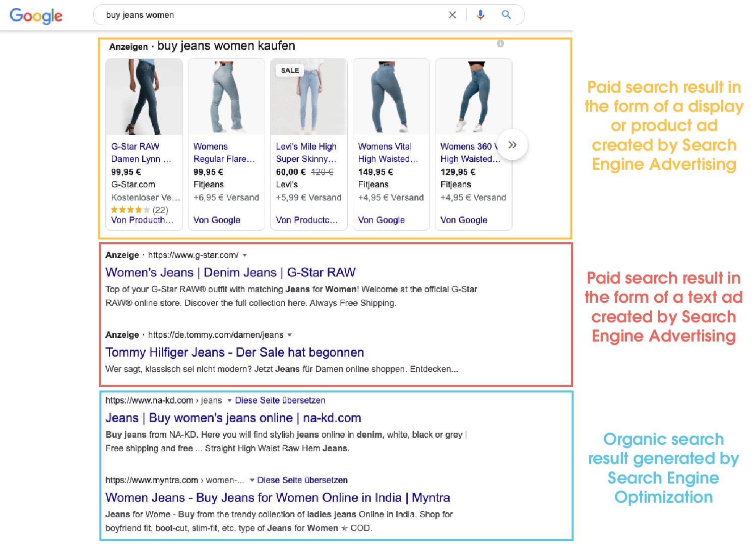Screen dimensions: 756x544
Task: Expand dropdown arrow next to de.tommy.com URL
Action: pos(290,335)
